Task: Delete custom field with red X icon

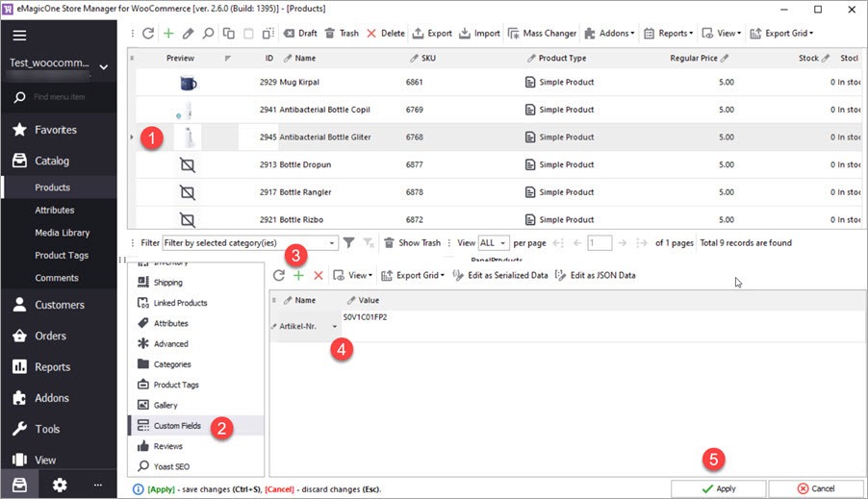Action: point(318,275)
